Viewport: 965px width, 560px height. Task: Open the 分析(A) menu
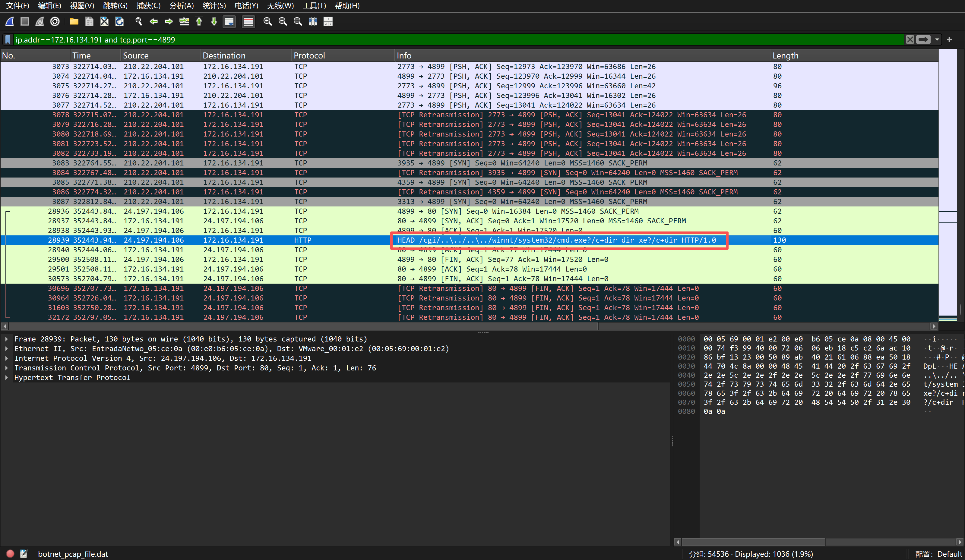[182, 6]
